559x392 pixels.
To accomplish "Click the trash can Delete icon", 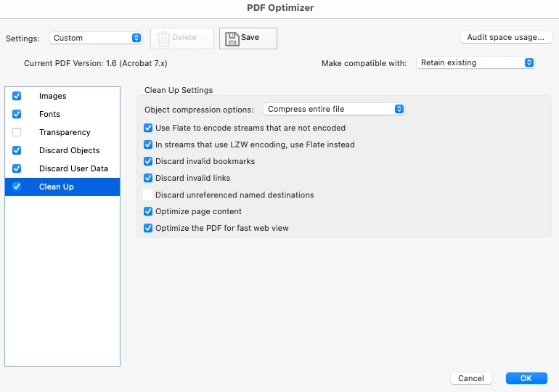I will pyautogui.click(x=164, y=38).
